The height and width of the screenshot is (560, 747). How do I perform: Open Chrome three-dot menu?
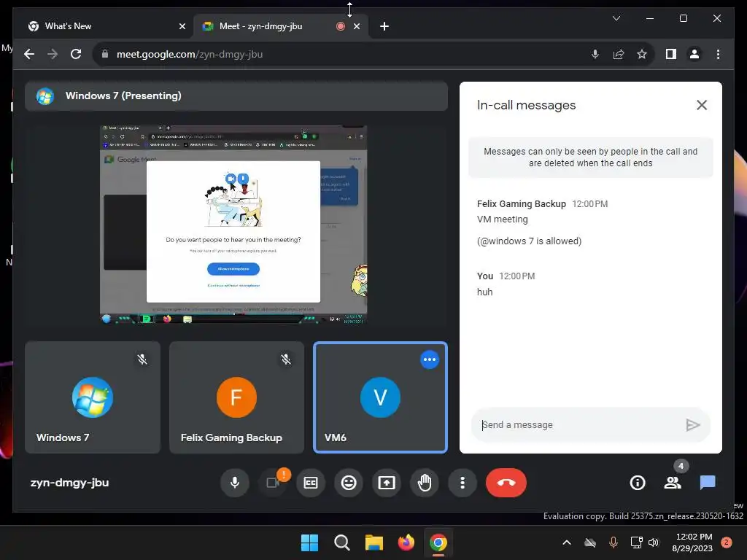718,54
